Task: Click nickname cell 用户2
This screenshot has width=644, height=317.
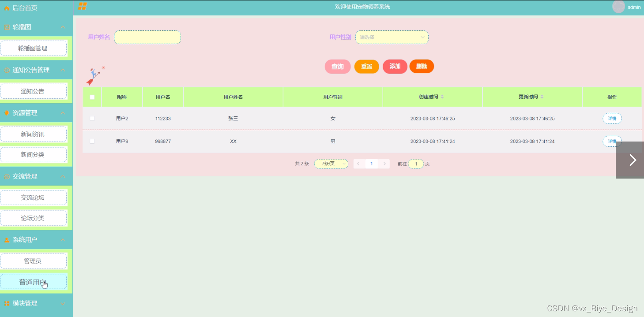Action: pos(122,119)
